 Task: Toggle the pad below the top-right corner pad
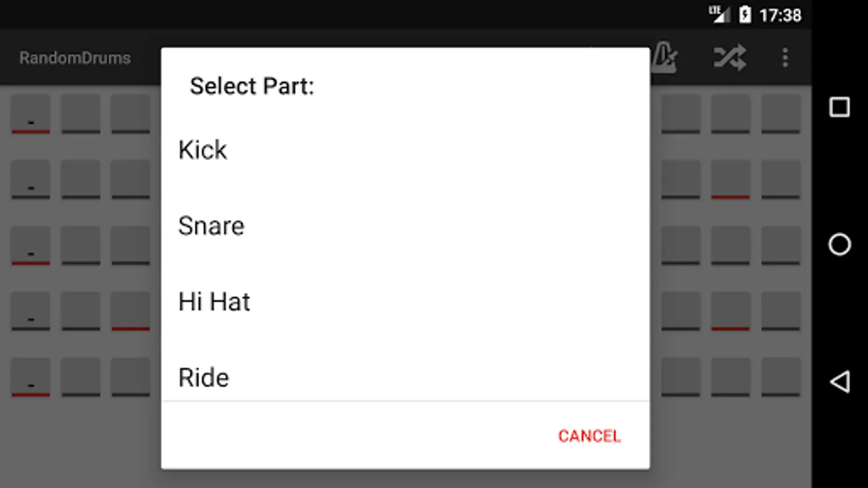(783, 179)
